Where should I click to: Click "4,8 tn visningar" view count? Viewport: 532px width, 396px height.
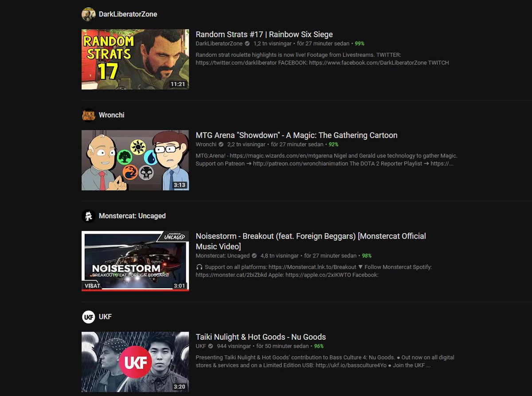[x=280, y=256]
